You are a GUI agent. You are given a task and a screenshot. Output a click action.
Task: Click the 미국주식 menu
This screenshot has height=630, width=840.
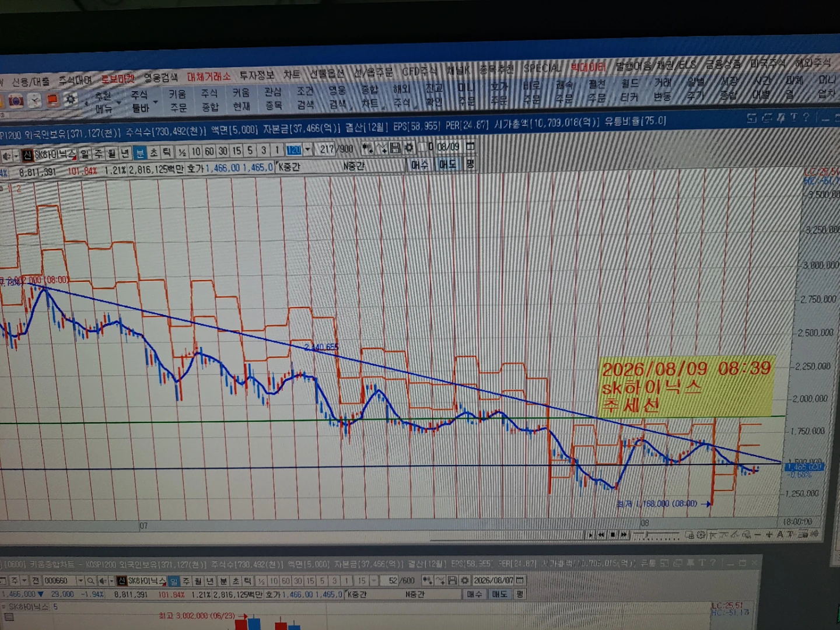click(x=768, y=63)
